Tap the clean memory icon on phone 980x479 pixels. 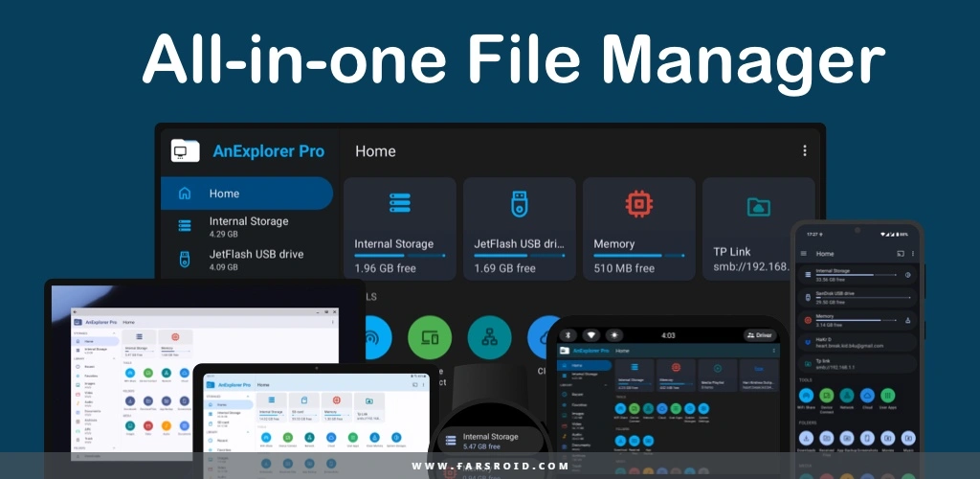coord(907,320)
